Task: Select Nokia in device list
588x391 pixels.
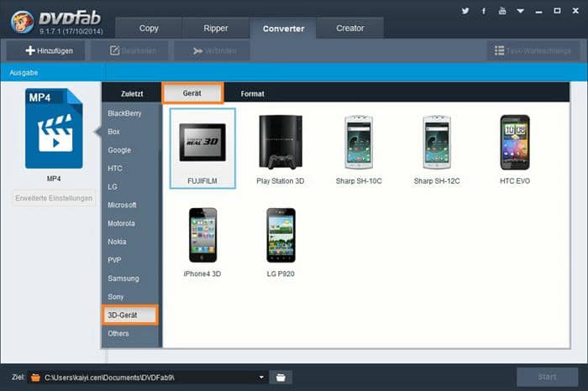Action: [117, 242]
